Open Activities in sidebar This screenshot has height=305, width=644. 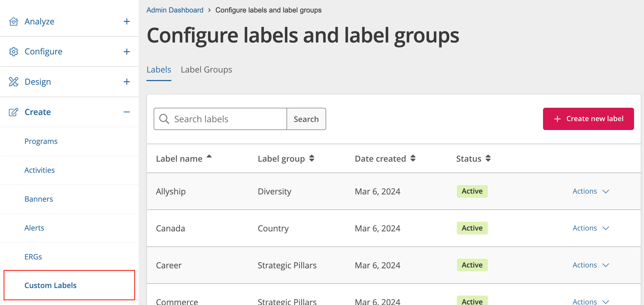pyautogui.click(x=40, y=170)
